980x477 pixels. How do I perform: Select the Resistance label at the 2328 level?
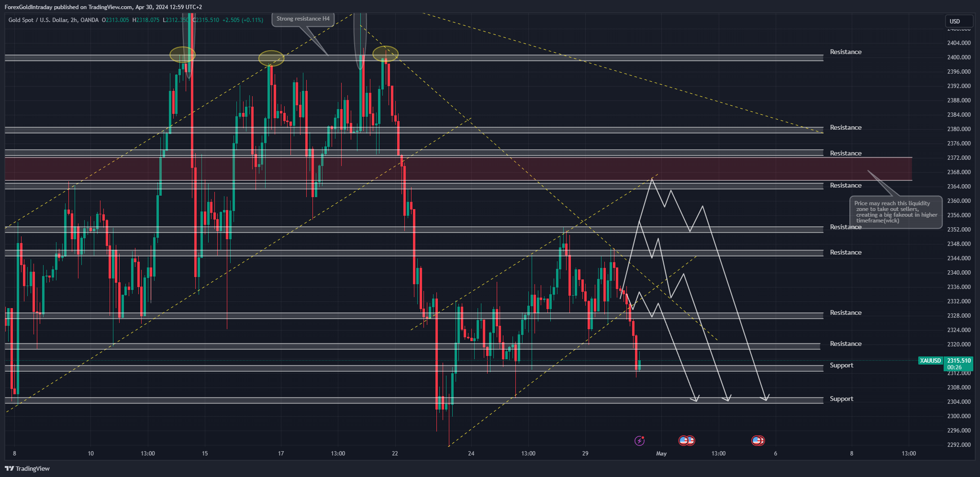click(846, 313)
